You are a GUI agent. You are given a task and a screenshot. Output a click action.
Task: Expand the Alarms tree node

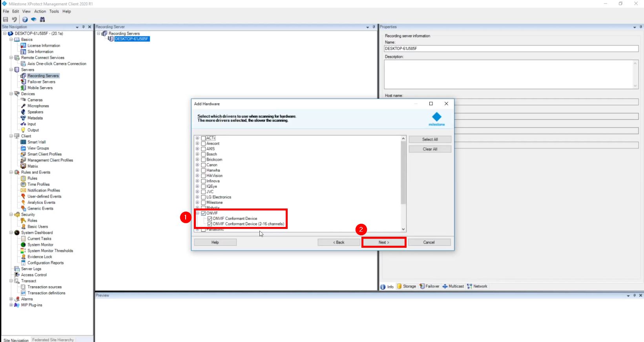click(11, 299)
